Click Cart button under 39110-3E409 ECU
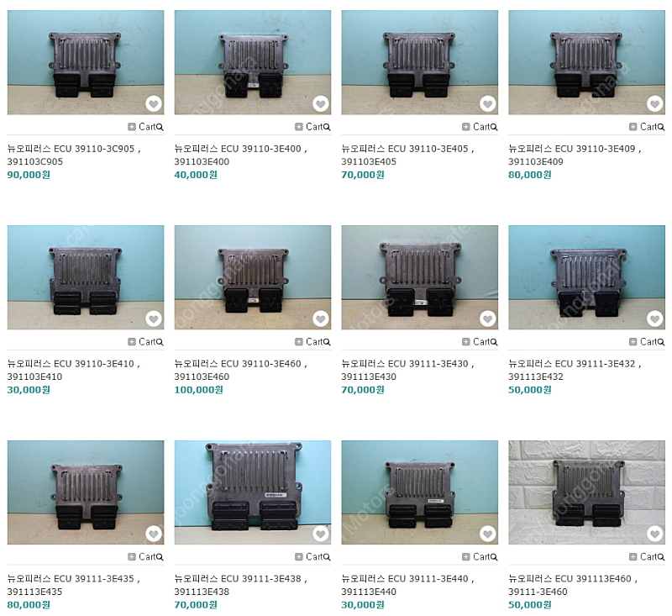The width and height of the screenshot is (672, 616). pos(643,127)
